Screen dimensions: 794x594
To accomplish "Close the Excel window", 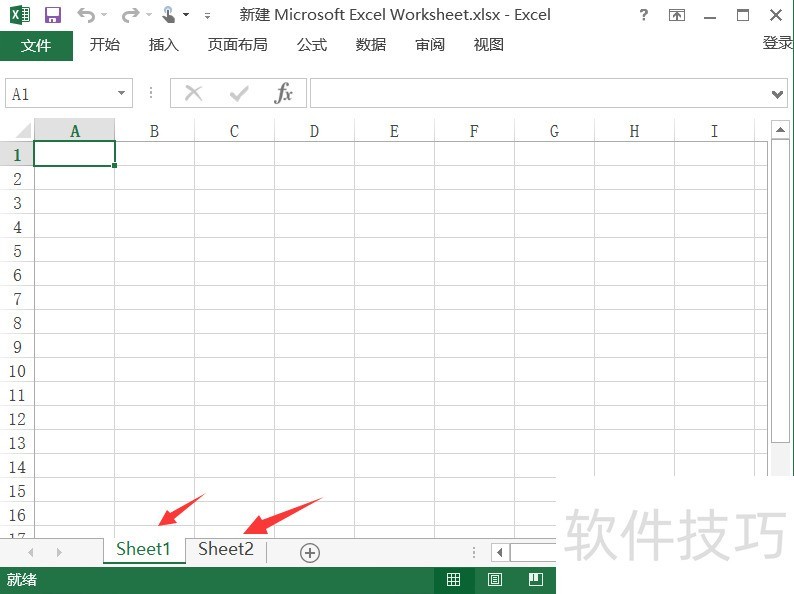I will (776, 15).
